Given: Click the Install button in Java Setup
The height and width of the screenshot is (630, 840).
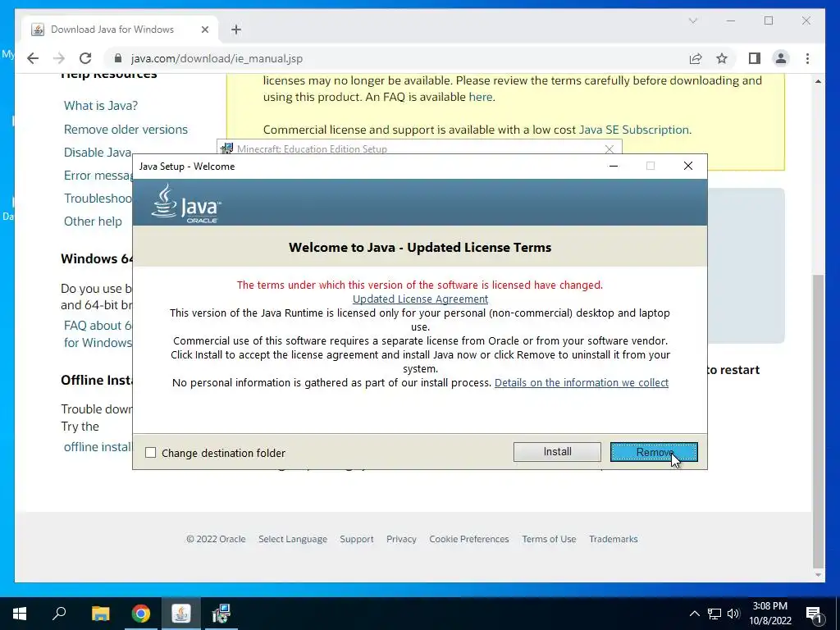Looking at the screenshot, I should pos(557,452).
